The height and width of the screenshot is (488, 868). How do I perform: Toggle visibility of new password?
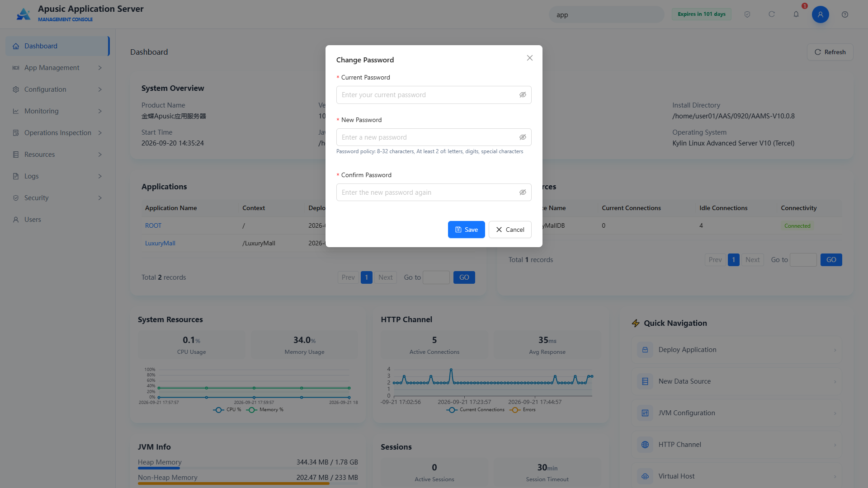point(523,137)
